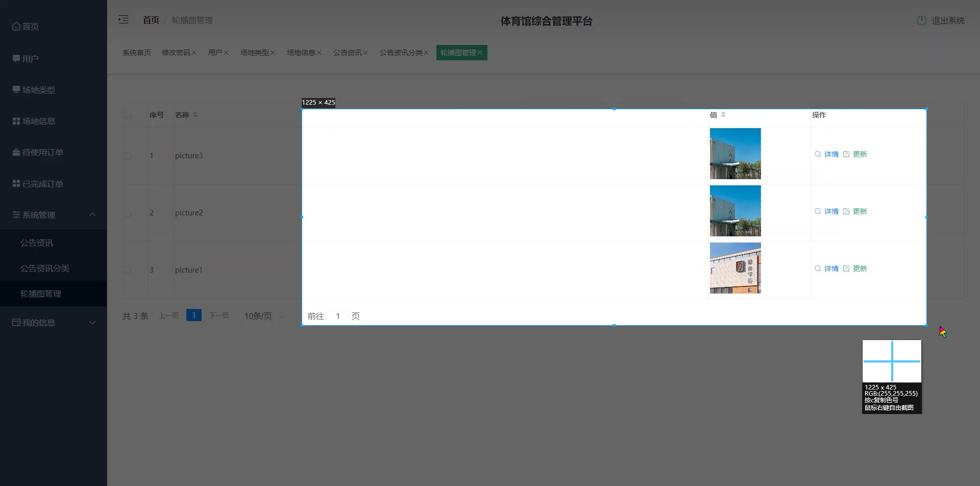Click the 我的信息 sidebar icon
Viewport: 980px width, 486px height.
(x=16, y=322)
